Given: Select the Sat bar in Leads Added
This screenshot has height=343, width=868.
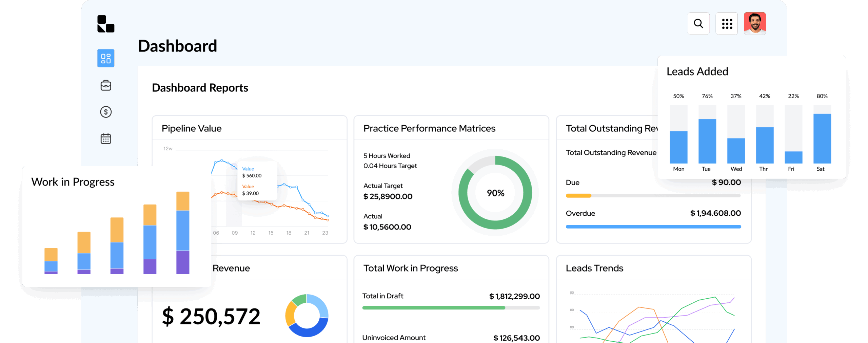Looking at the screenshot, I should [822, 139].
